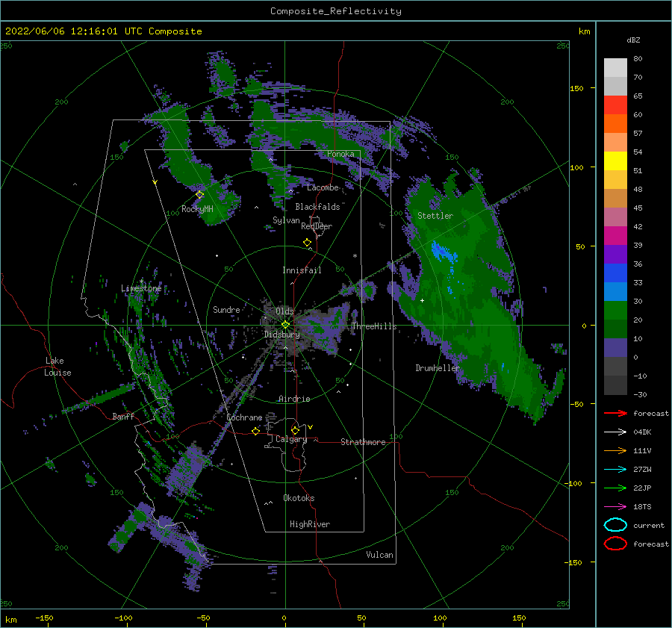Click the Strathmore town label
Image resolution: width=672 pixels, height=628 pixels.
[x=363, y=442]
